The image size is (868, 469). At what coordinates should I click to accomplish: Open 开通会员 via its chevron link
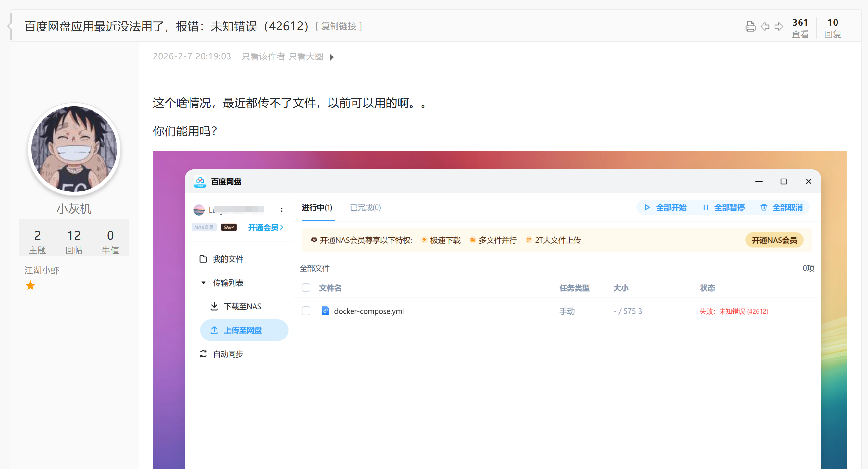coord(282,228)
